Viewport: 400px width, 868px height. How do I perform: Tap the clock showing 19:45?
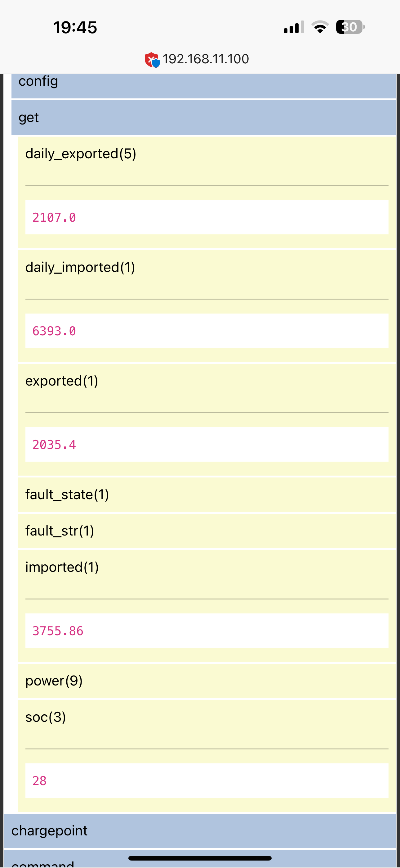click(x=75, y=27)
